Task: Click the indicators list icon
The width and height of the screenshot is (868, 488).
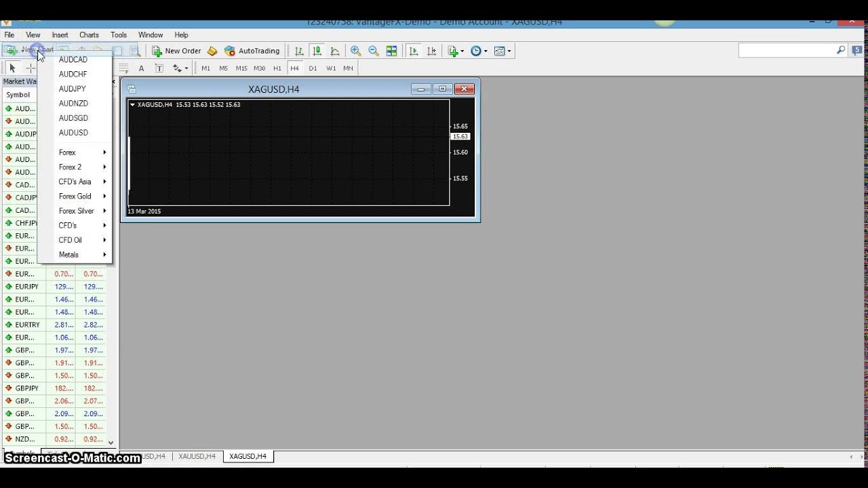Action: point(453,51)
